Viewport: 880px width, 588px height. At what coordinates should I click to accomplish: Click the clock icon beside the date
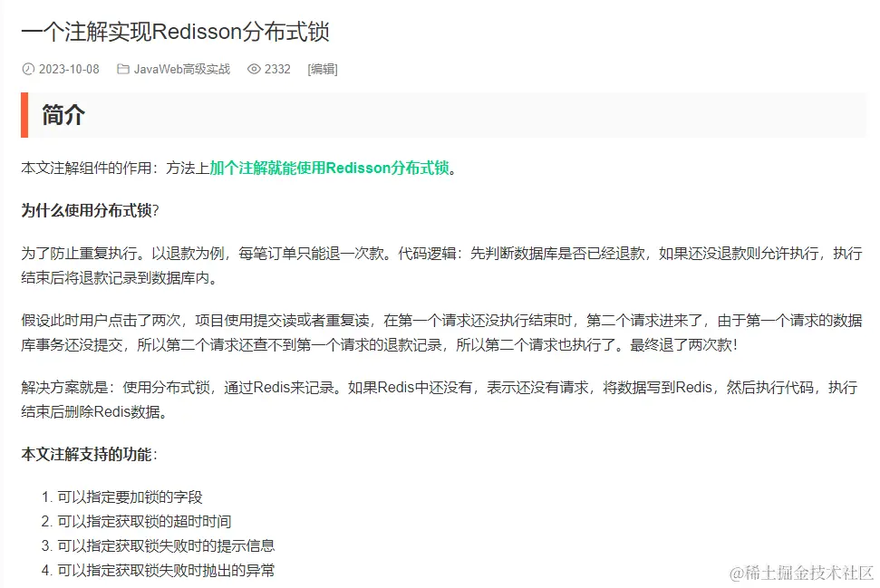point(28,69)
